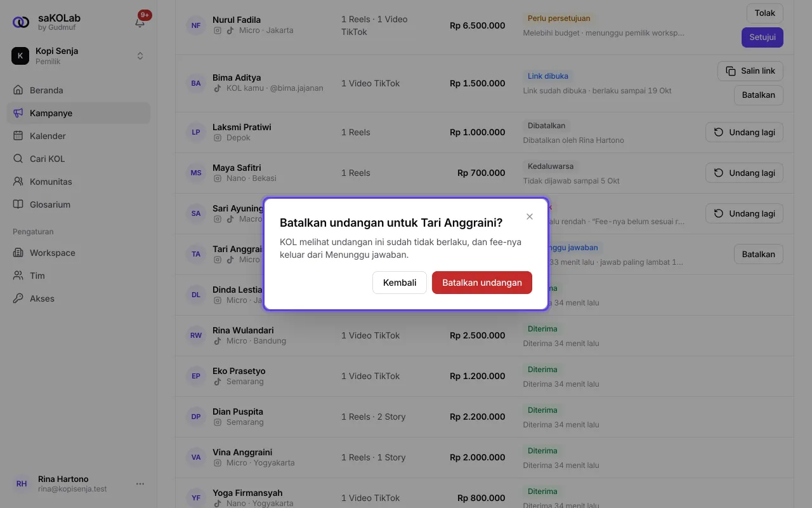Click Setujui for Nurul Fadila
Viewport: 812px width, 508px height.
tap(763, 37)
